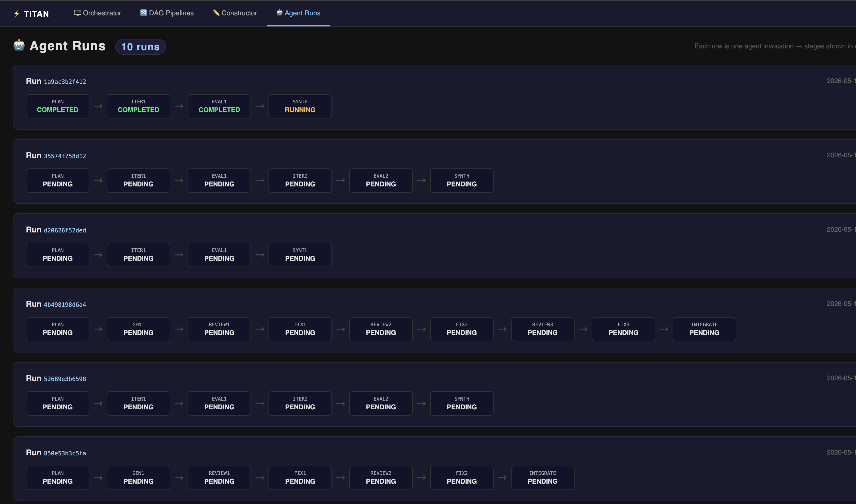Click REVIEW1 stage in run 4b498198d6a4
Image resolution: width=856 pixels, height=504 pixels.
pyautogui.click(x=220, y=329)
